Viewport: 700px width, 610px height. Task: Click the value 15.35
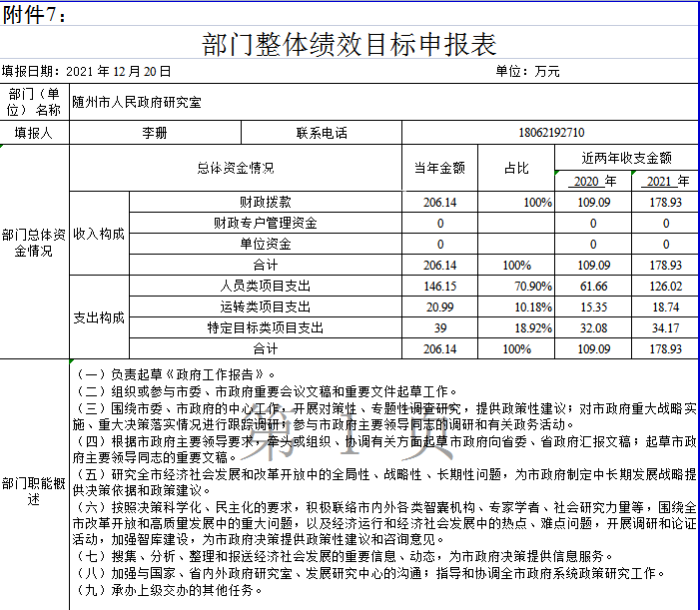click(x=594, y=307)
